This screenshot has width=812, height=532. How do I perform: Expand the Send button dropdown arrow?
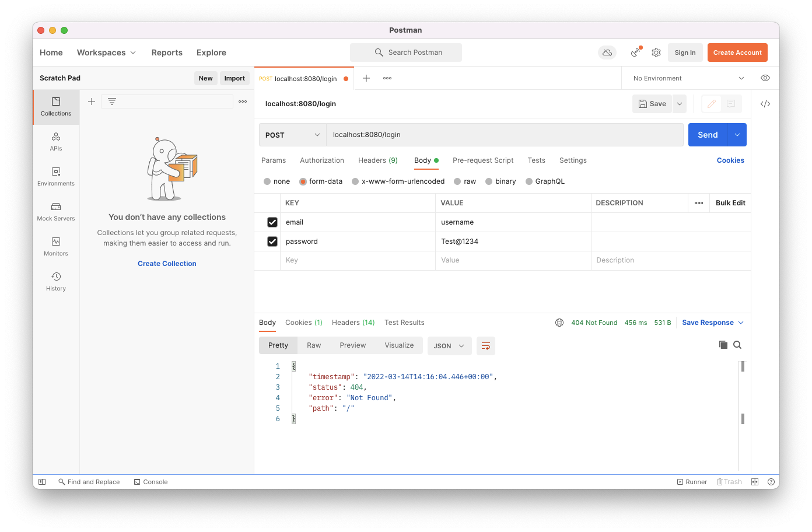737,135
